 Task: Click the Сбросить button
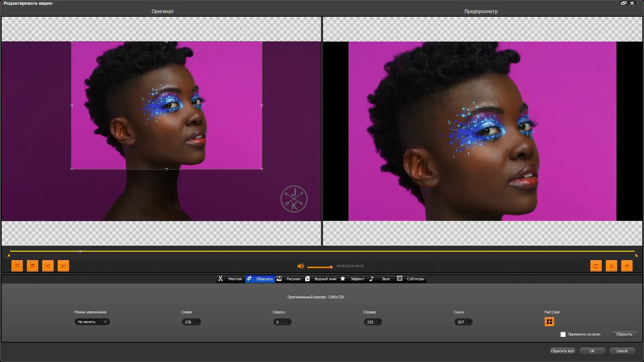[x=624, y=334]
